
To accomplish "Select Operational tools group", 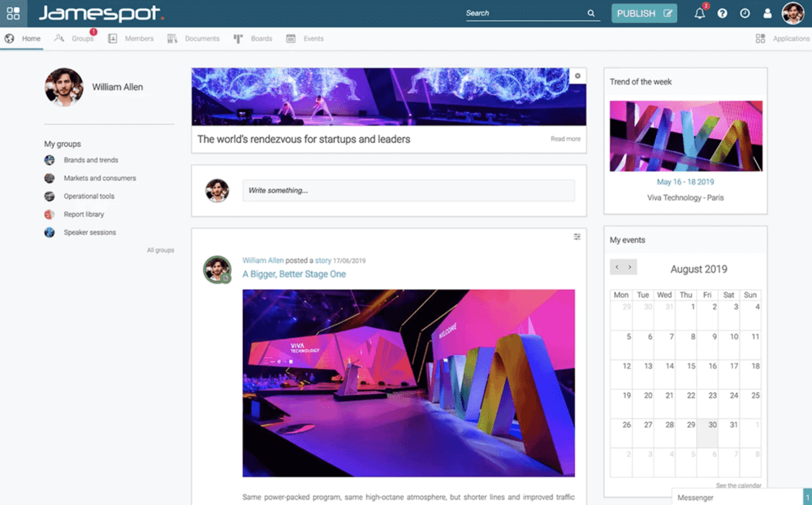I will (89, 196).
